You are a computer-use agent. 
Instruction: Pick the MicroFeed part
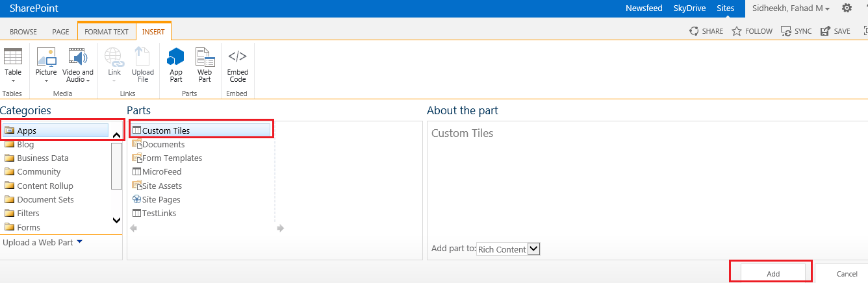point(157,172)
